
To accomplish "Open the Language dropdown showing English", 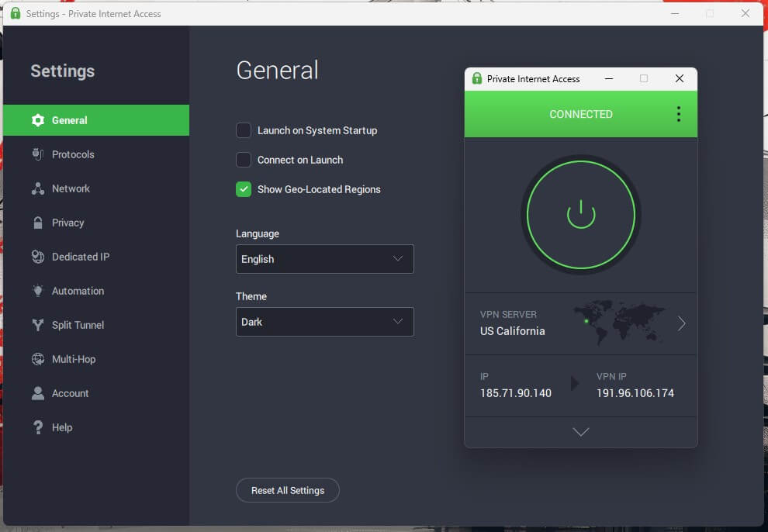I will [325, 259].
